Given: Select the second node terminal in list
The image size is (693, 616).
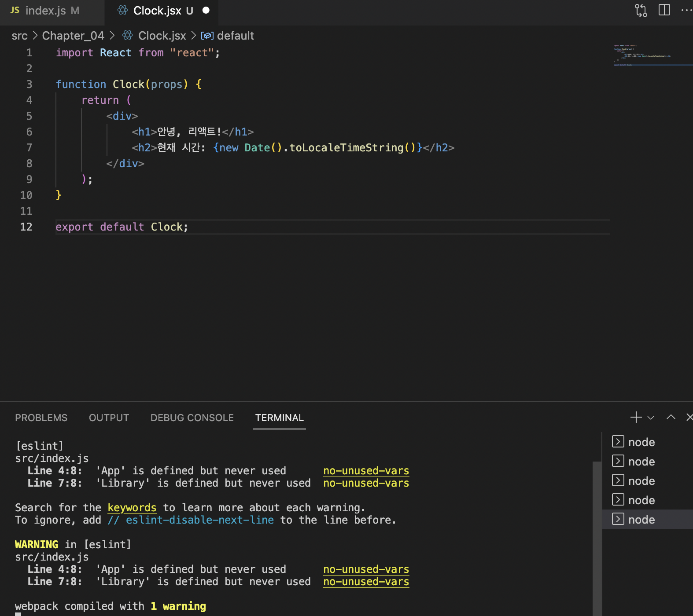Looking at the screenshot, I should click(647, 461).
